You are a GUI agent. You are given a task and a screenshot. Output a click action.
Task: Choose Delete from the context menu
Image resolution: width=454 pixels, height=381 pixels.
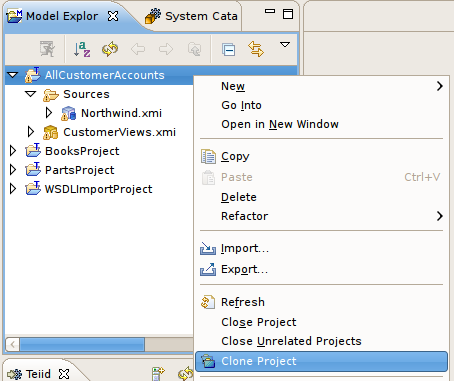[321, 197]
